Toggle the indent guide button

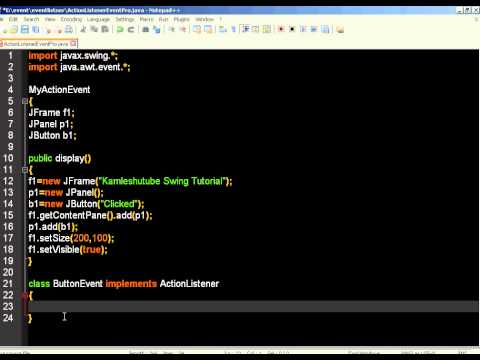coord(246,30)
